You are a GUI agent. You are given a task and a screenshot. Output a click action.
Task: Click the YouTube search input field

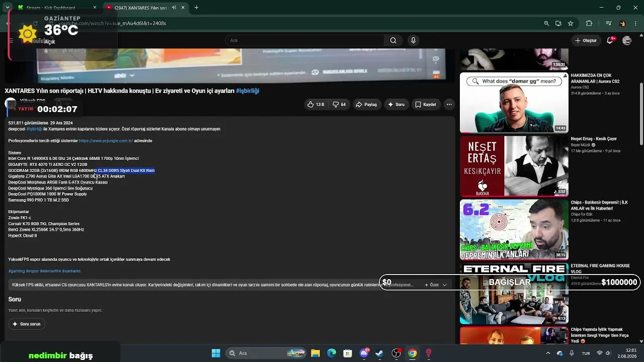pos(304,40)
